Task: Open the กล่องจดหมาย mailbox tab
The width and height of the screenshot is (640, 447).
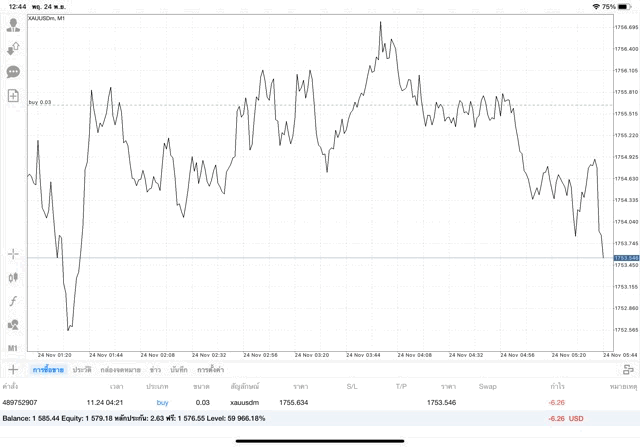Action: coord(120,370)
